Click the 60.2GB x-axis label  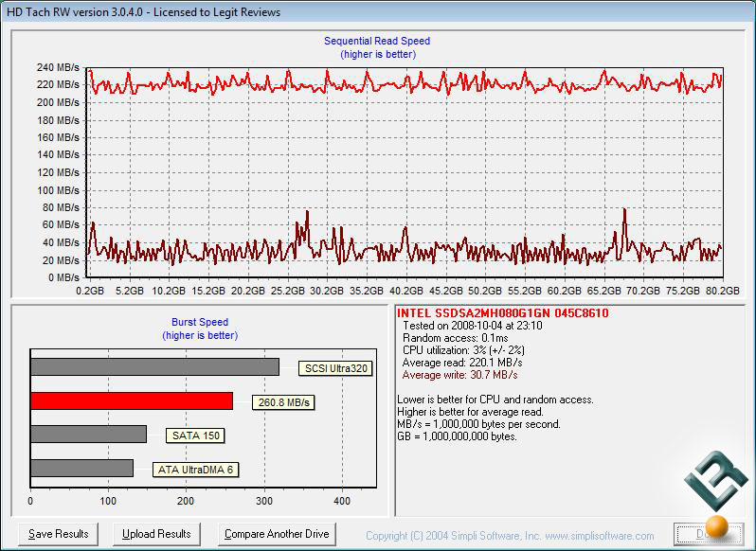pos(564,291)
